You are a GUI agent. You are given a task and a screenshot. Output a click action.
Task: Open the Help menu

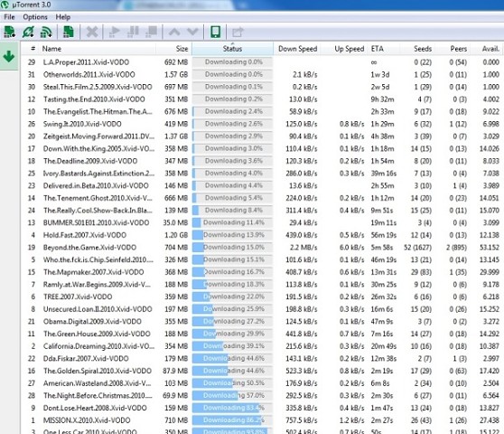coord(63,17)
